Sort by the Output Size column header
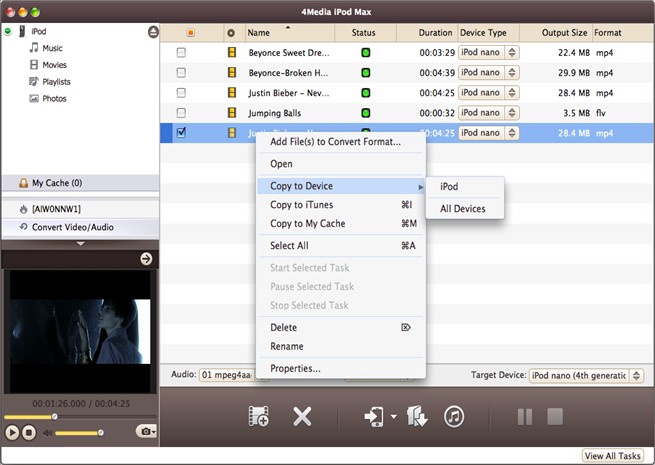655x465 pixels. click(556, 33)
